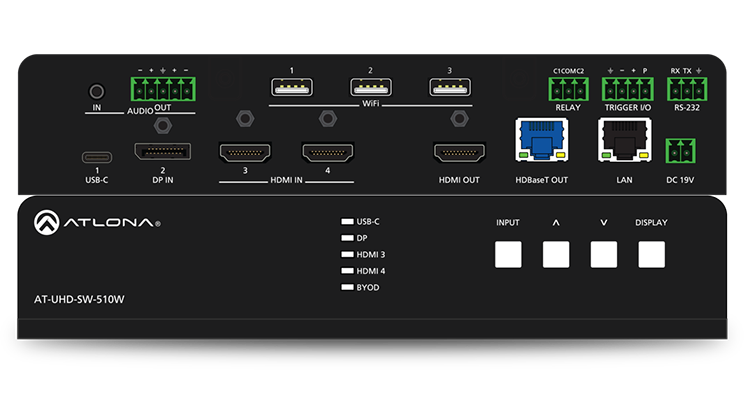Click the RELAY terminal block

click(568, 89)
